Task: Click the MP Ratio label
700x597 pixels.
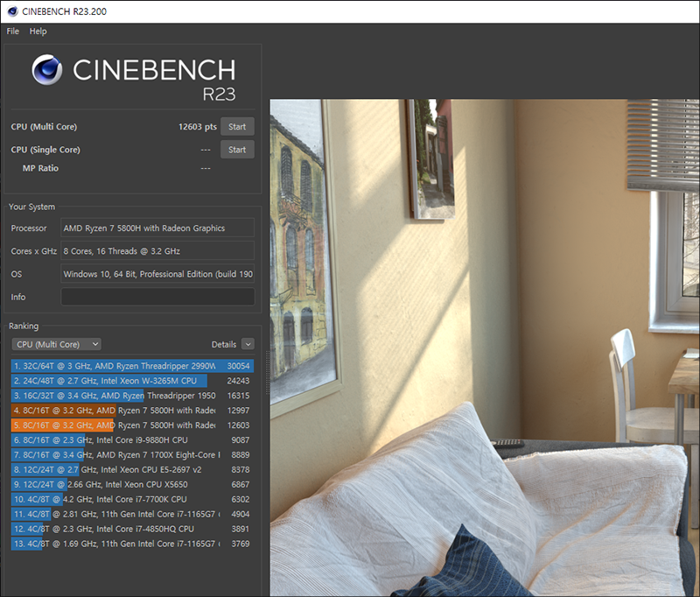Action: point(40,168)
